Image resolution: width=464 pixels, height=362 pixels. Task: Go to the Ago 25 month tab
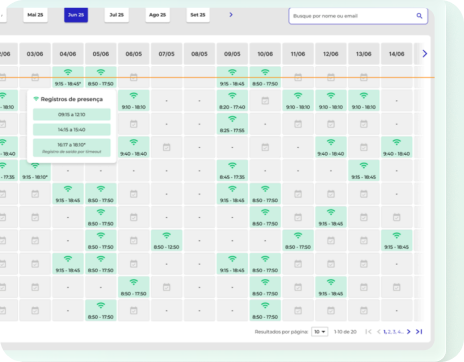(157, 15)
